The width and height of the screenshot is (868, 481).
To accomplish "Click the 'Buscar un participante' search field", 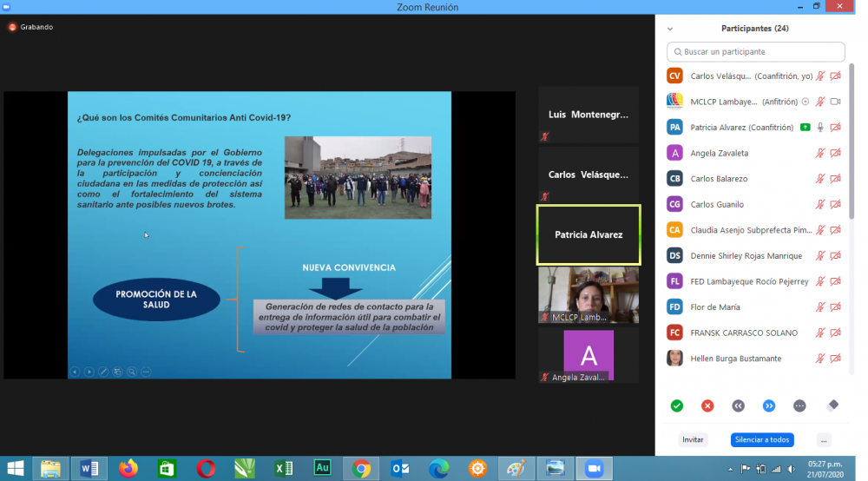I will [x=755, y=52].
